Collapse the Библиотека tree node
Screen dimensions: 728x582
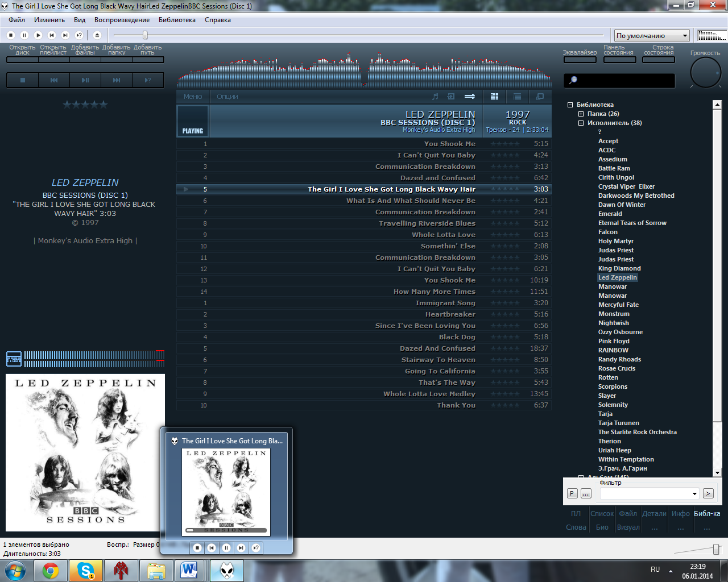570,105
